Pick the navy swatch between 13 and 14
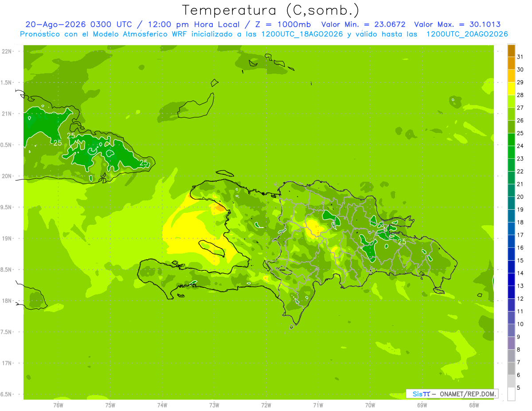Viewport: 532px width, 411px height. pos(511,279)
